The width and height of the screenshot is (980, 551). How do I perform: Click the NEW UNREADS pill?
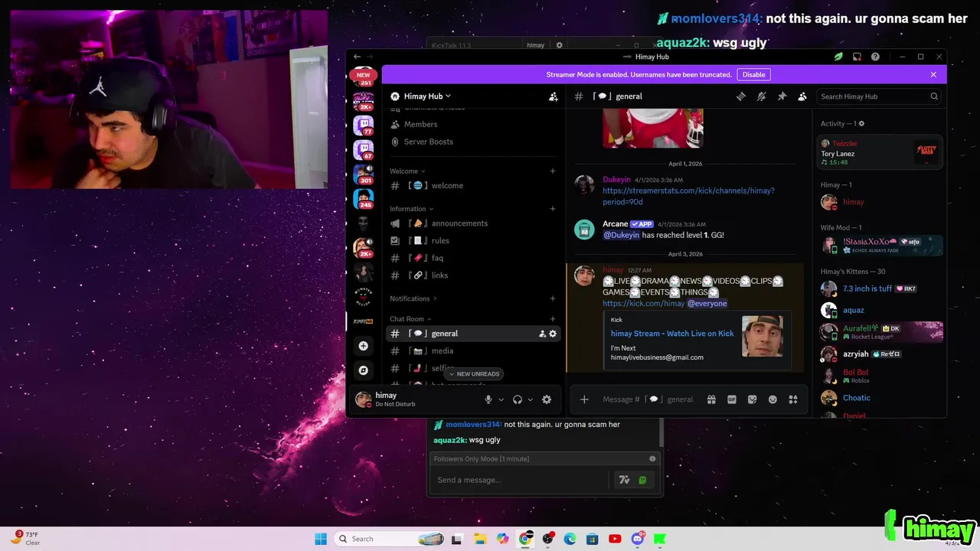pos(474,374)
